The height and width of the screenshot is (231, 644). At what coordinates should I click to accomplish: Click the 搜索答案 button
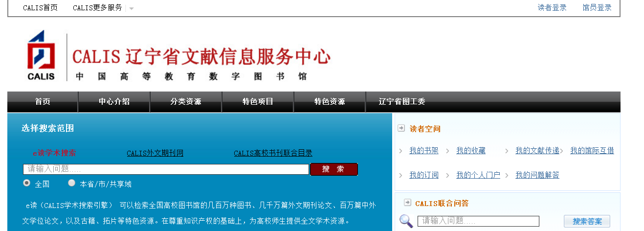(x=587, y=221)
